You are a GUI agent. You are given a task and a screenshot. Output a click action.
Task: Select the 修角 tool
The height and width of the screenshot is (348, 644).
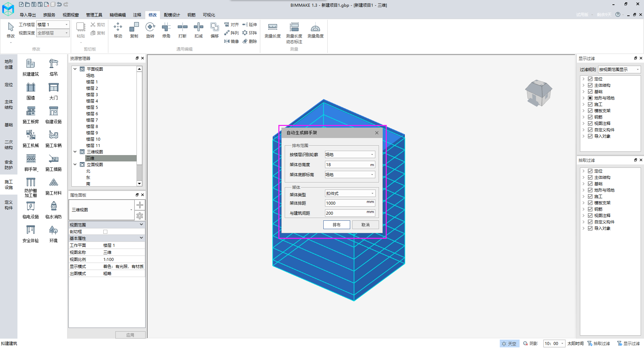click(x=166, y=30)
